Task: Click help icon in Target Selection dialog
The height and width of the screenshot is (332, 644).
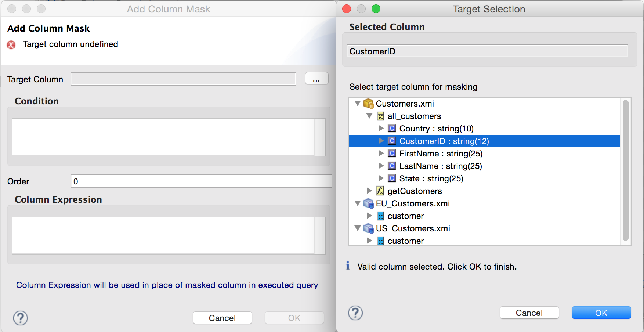Action: click(x=355, y=313)
